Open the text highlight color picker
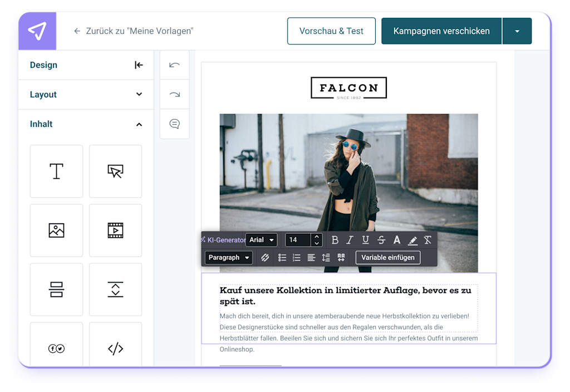Image resolution: width=570 pixels, height=392 pixels. tap(412, 240)
